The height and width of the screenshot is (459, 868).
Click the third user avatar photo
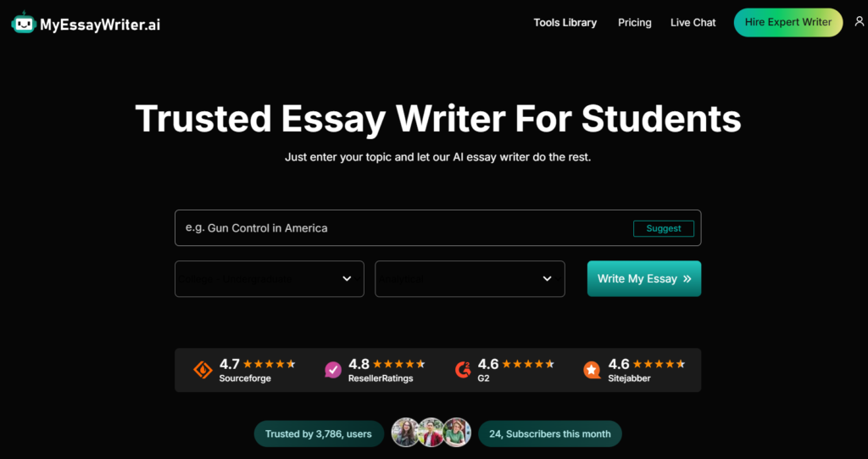pos(457,433)
